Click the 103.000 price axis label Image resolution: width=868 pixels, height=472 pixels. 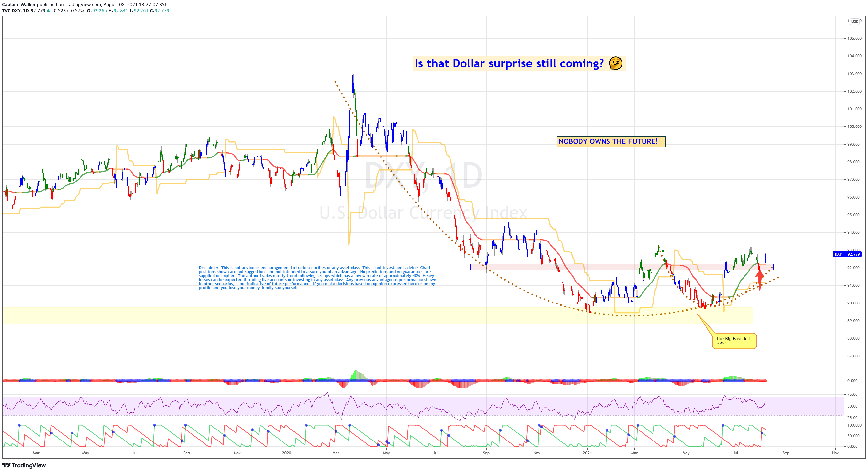coord(854,74)
